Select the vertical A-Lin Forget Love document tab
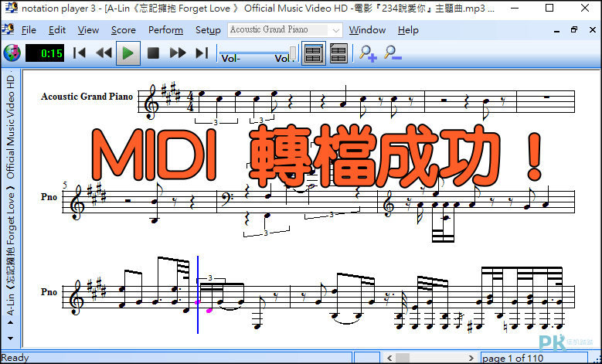Image resolution: width=602 pixels, height=364 pixels. point(10,192)
